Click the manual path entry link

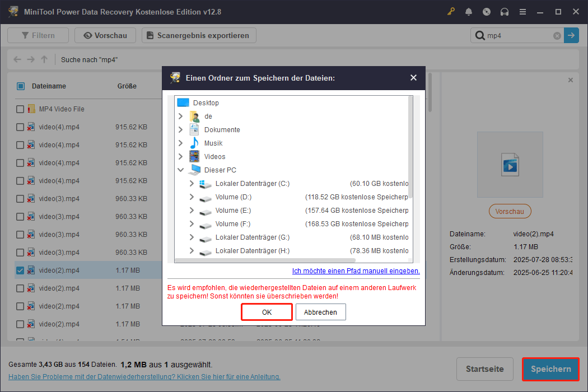(x=356, y=271)
